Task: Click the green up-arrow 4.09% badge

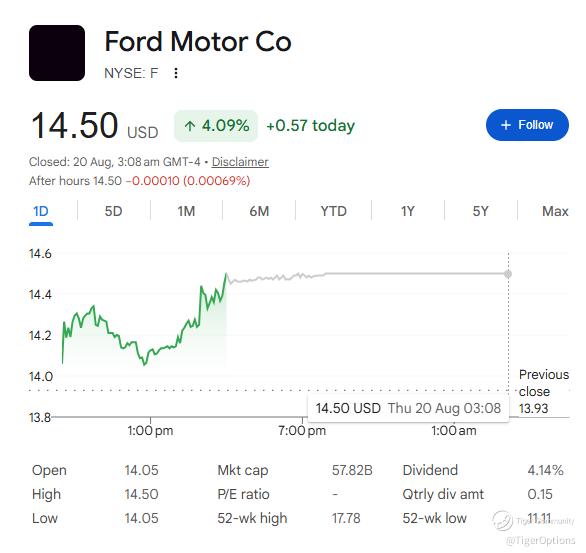Action: 216,126
